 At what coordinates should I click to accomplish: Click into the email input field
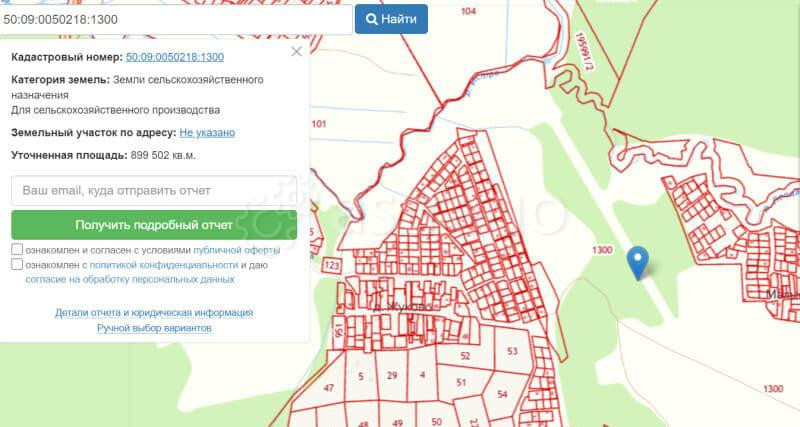(x=154, y=190)
